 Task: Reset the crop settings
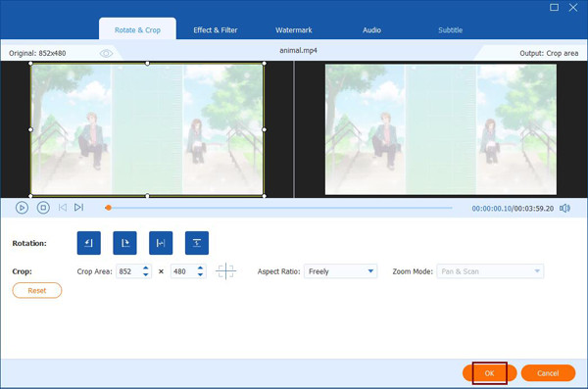pos(37,290)
